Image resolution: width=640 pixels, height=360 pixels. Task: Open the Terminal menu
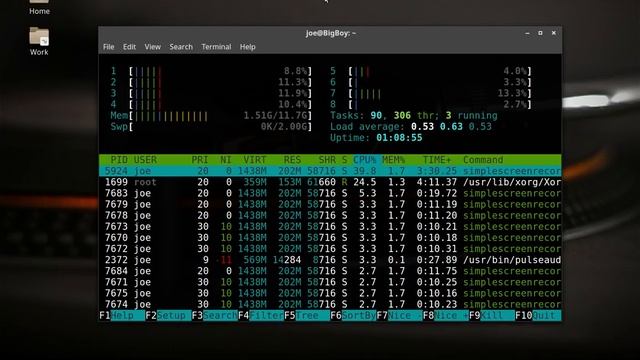point(216,47)
